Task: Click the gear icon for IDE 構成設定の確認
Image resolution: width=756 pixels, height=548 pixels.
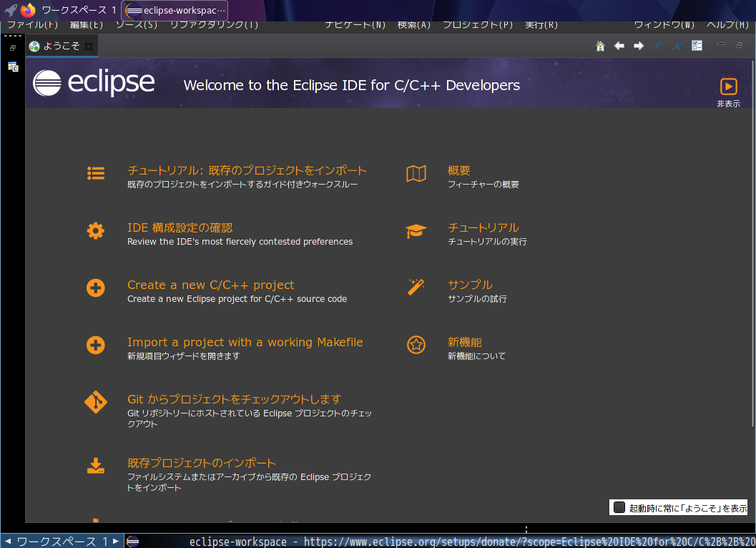Action: tap(95, 230)
